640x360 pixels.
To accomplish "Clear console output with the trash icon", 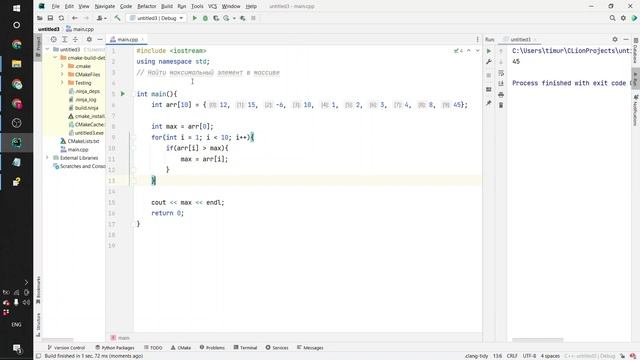I will point(501,105).
